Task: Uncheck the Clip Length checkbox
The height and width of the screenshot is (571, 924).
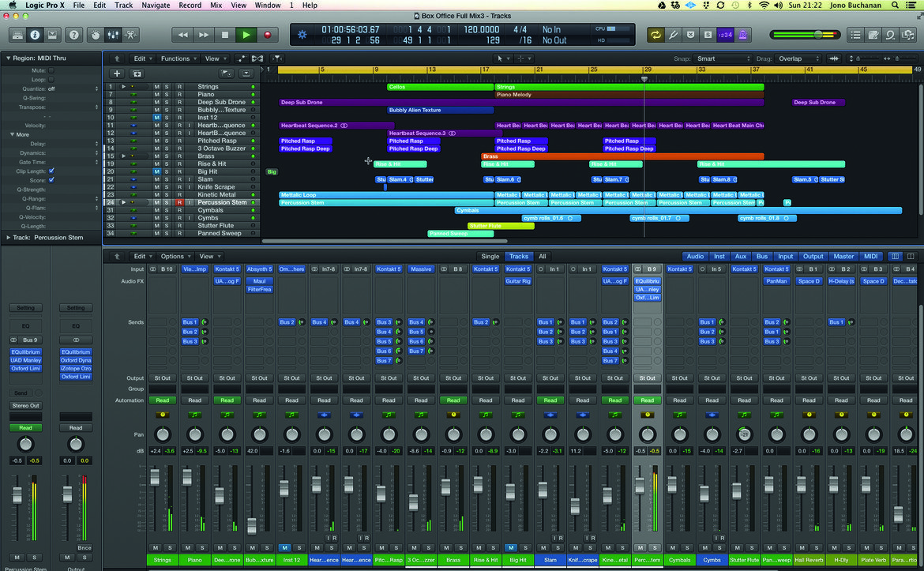Action: point(51,171)
